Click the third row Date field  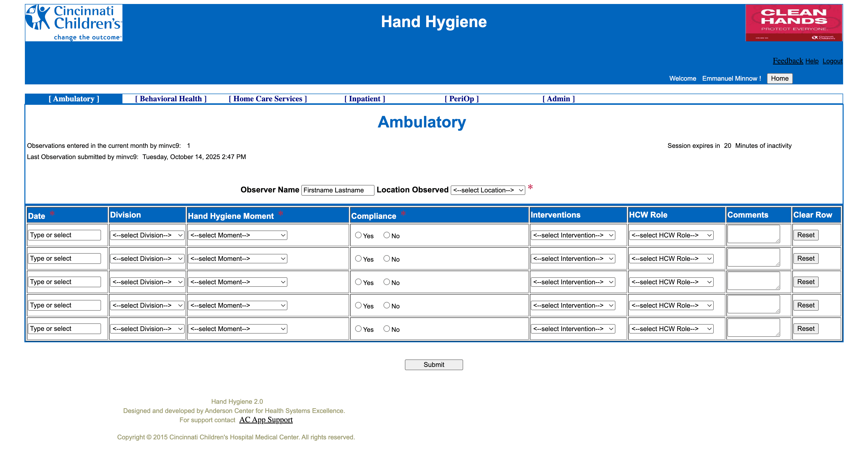64,282
